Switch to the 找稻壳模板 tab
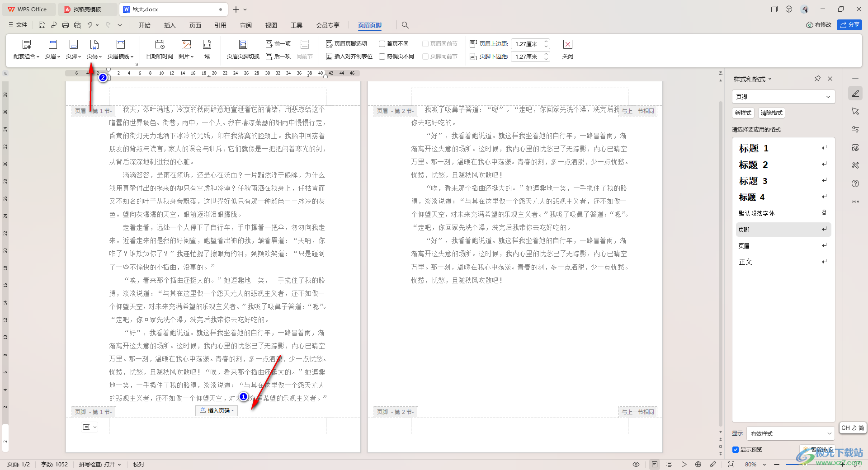This screenshot has height=470, width=868. click(x=88, y=9)
